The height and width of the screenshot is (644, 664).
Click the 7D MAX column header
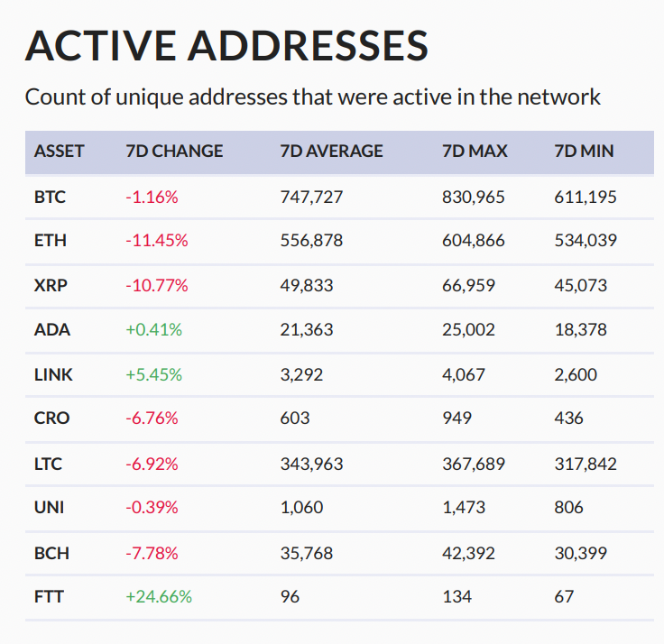475,152
